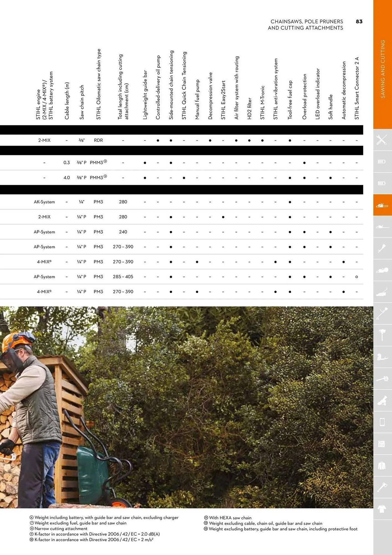
Task: Select the protective jacket section icon
Action: 382,465
